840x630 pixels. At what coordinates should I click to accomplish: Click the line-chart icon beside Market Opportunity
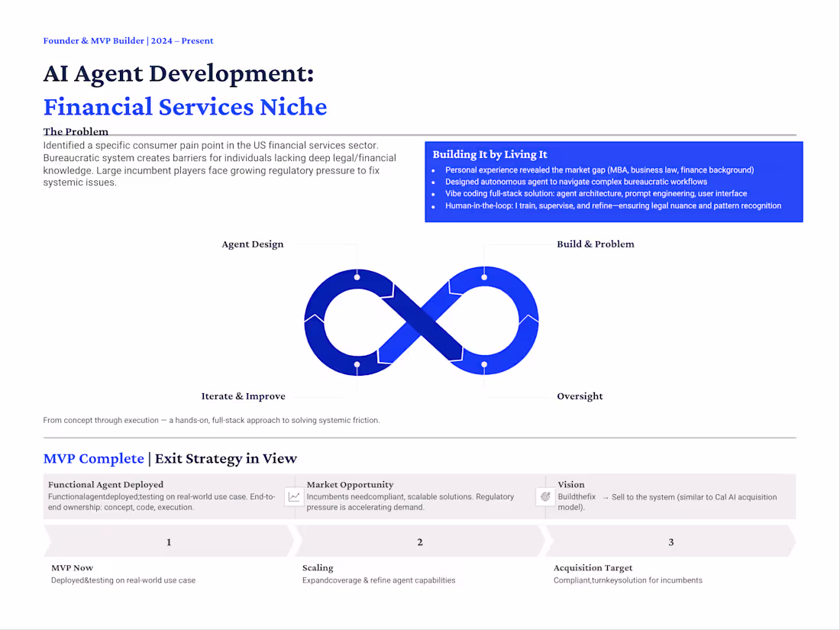293,496
